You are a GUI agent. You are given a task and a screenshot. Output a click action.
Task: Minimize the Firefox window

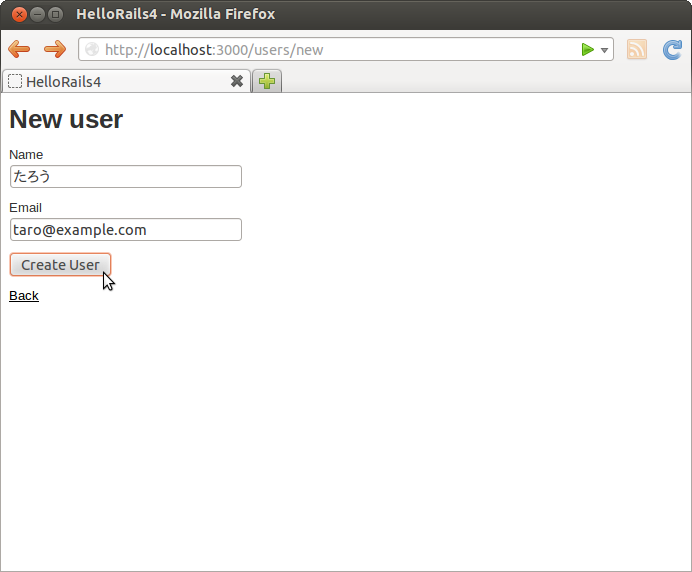(37, 14)
